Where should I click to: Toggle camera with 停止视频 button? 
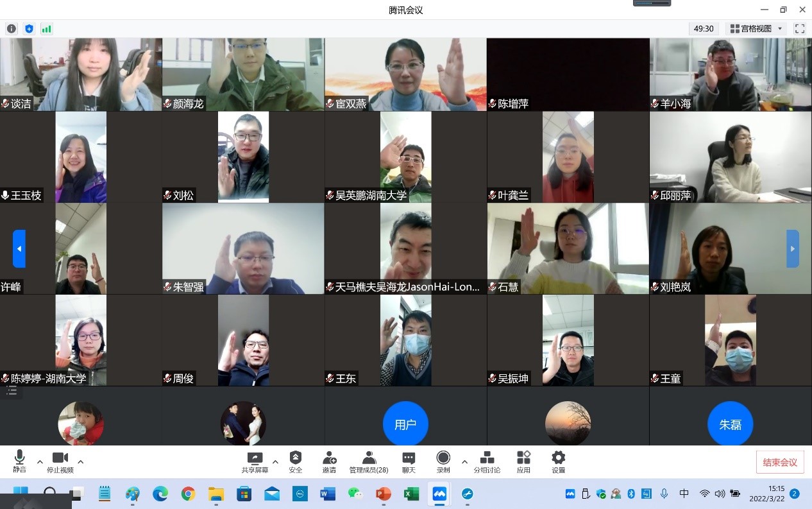[x=60, y=462]
